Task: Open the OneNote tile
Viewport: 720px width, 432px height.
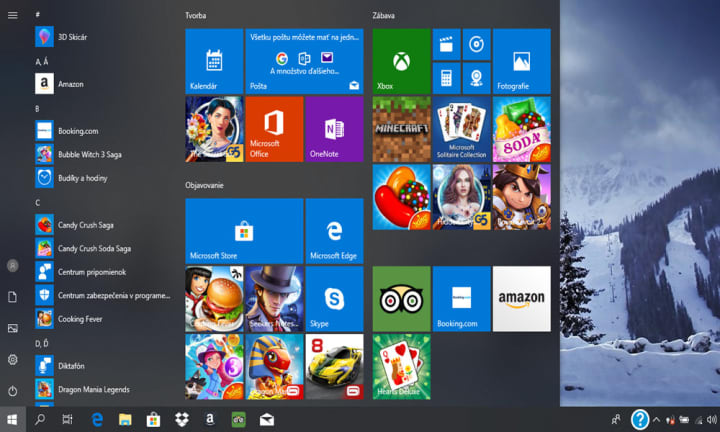Action: 334,129
